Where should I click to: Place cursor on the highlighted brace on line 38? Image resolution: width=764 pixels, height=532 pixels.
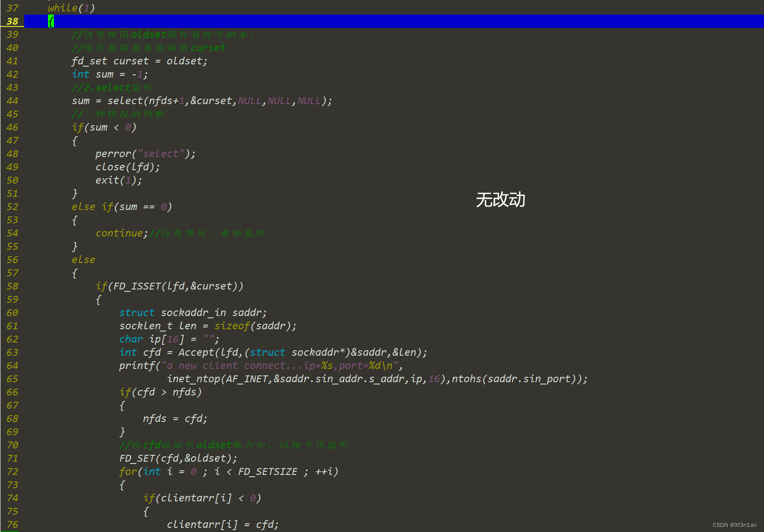pyautogui.click(x=51, y=21)
